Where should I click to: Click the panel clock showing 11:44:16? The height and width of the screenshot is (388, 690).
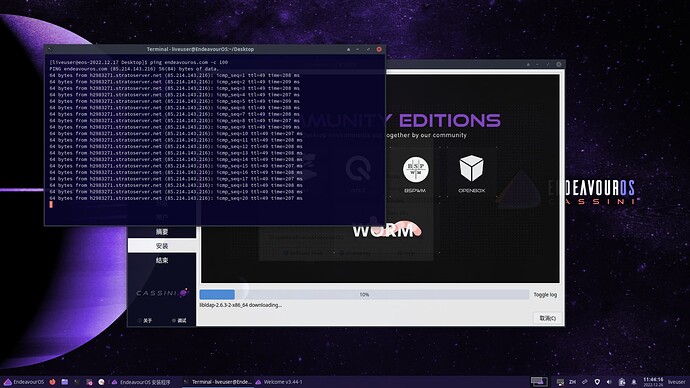(x=653, y=381)
